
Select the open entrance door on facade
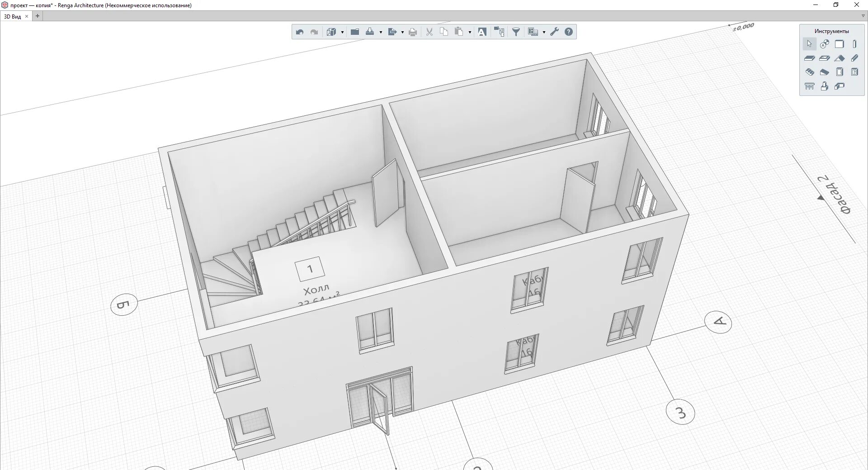click(x=379, y=408)
